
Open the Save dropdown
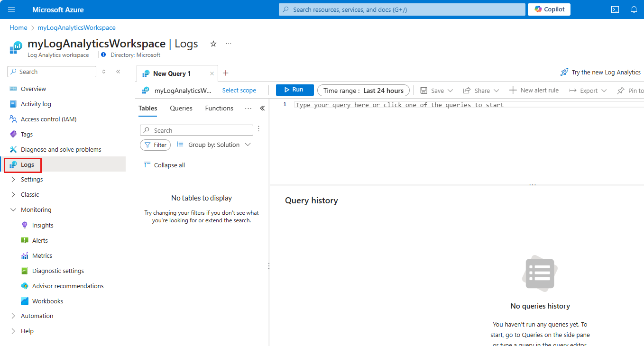point(437,91)
